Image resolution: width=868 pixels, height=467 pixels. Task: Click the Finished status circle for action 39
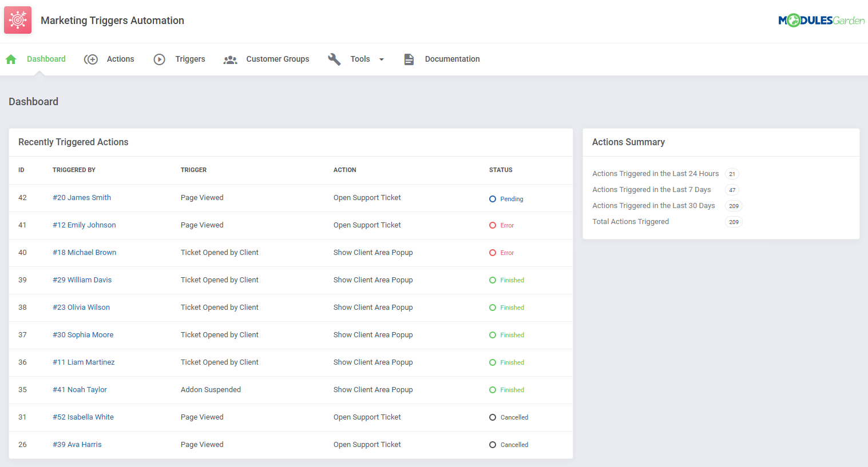click(492, 280)
